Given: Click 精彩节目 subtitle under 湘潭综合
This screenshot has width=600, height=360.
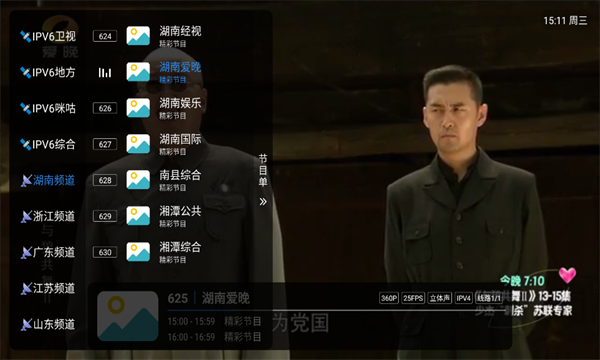Looking at the screenshot, I should click(x=173, y=260).
